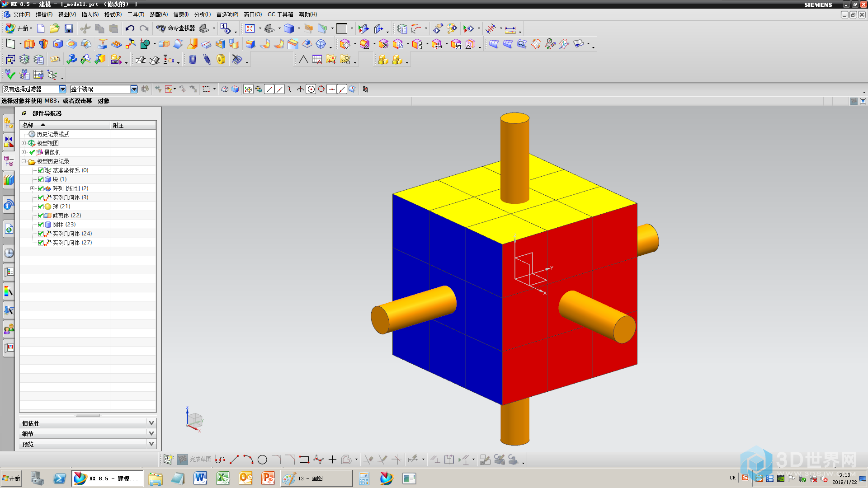Click the Measure distance ruler icon
Viewport: 868px width, 488px height.
510,29
